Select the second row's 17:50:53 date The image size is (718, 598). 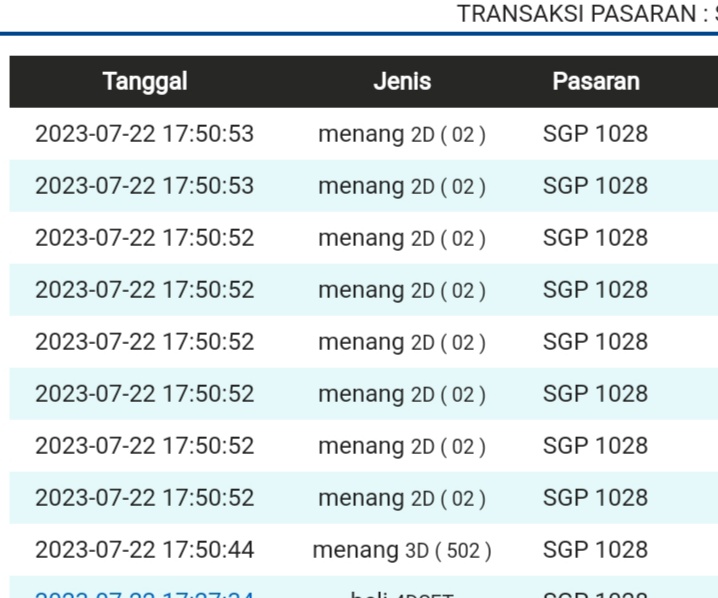[145, 186]
